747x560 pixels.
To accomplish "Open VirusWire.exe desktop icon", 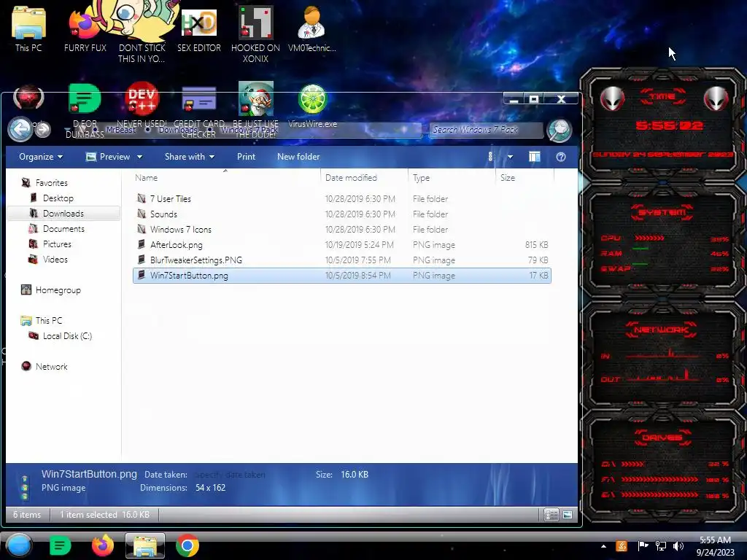I will [x=312, y=106].
